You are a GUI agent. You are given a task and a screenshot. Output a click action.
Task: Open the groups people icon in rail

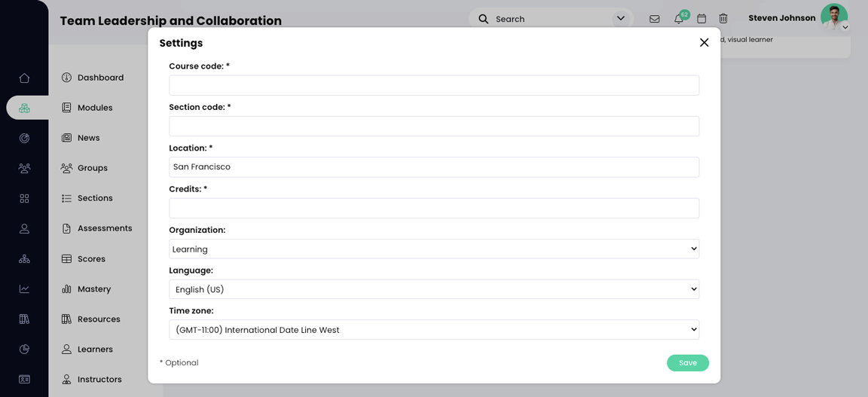pyautogui.click(x=24, y=168)
